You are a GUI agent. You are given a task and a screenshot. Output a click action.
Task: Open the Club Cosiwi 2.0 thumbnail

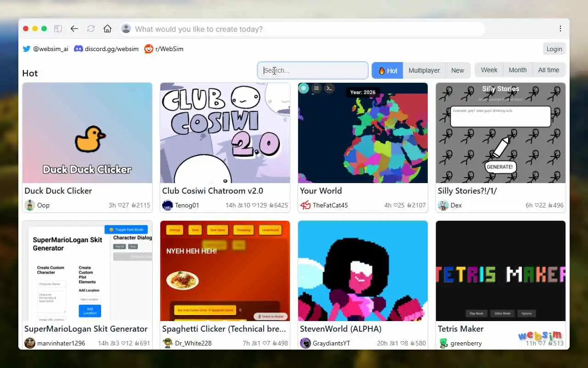(x=225, y=133)
